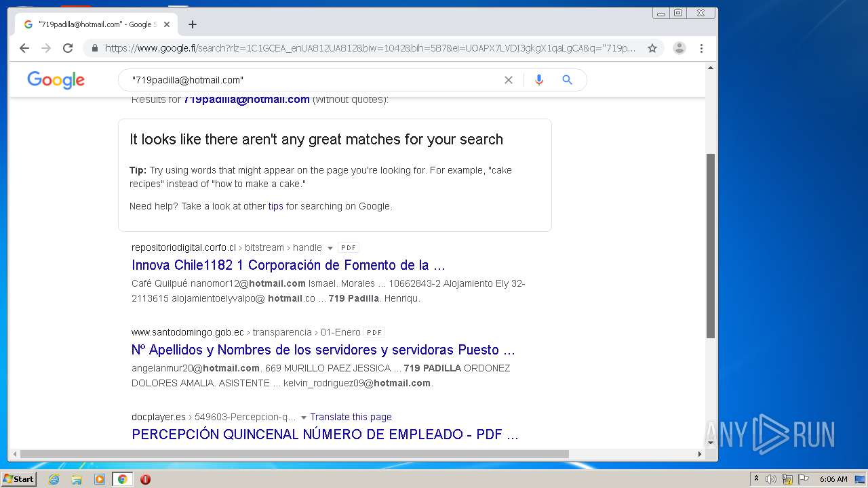This screenshot has width=868, height=488.
Task: Open Windows Media Player in taskbar
Action: pyautogui.click(x=100, y=479)
